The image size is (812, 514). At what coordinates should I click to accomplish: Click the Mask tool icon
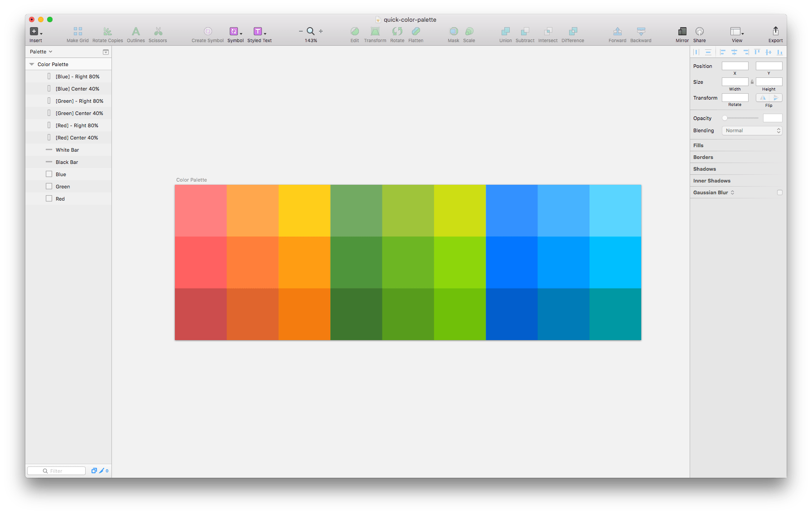(x=453, y=31)
